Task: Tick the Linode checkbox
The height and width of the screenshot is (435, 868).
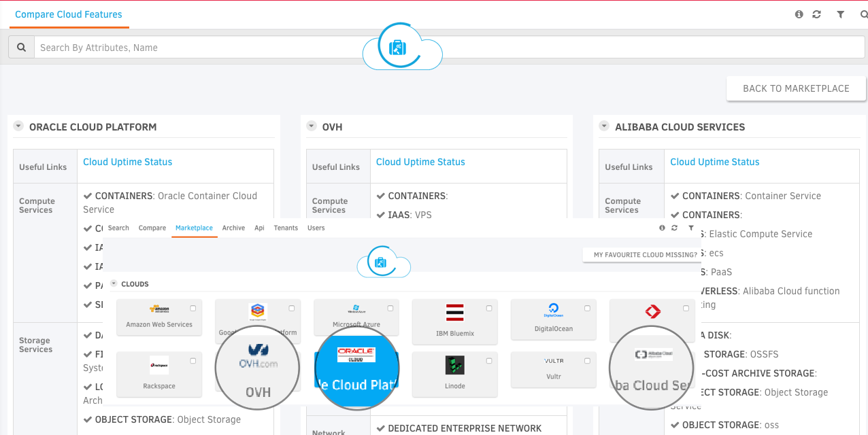Action: tap(488, 361)
